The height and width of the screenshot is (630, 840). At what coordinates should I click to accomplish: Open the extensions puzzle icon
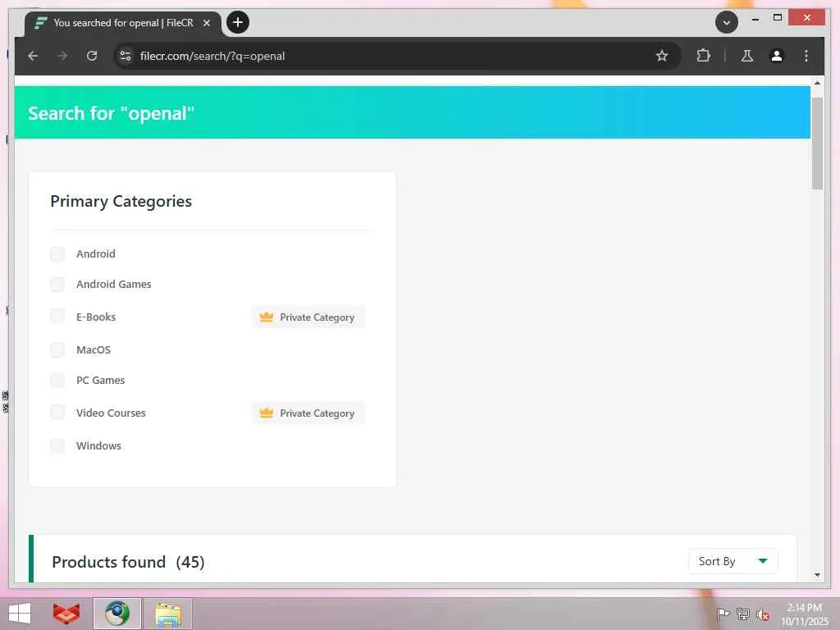tap(703, 56)
